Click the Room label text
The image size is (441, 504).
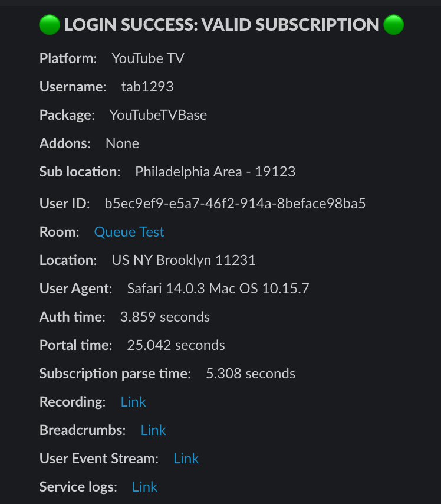click(60, 232)
